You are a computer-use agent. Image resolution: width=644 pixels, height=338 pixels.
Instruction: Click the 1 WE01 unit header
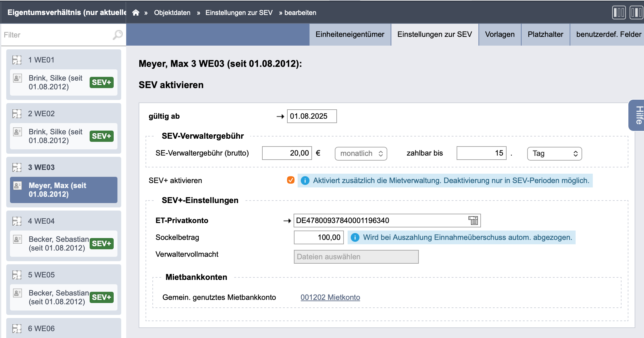point(64,60)
